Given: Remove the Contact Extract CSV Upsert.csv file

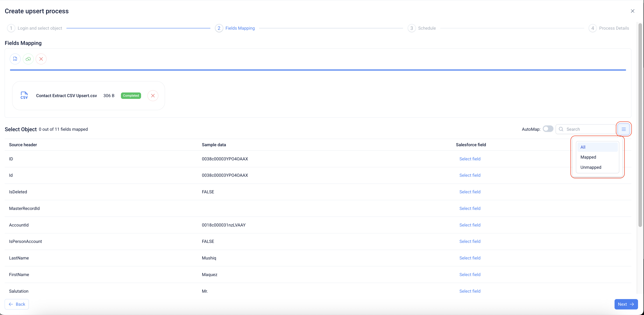Looking at the screenshot, I should point(153,96).
